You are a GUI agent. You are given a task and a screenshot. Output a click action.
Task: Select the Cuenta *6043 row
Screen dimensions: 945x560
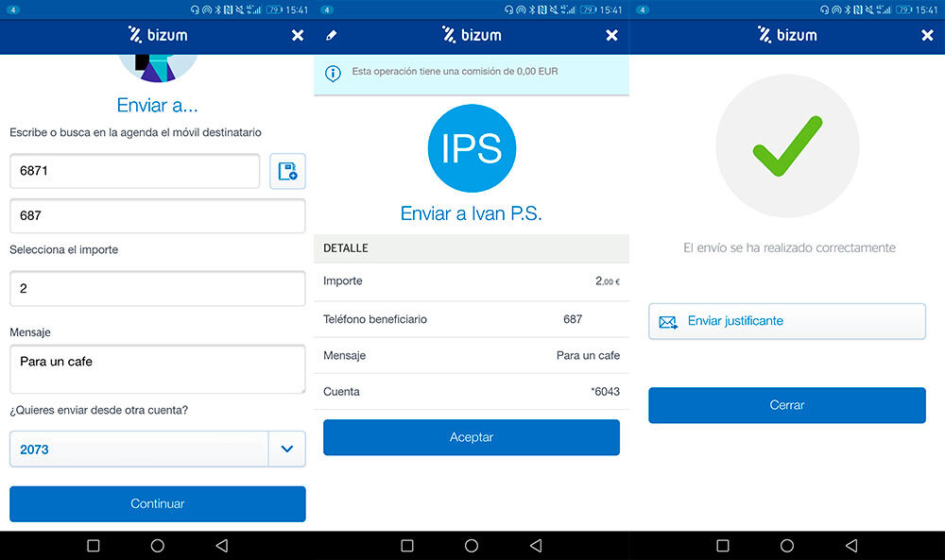click(x=472, y=391)
